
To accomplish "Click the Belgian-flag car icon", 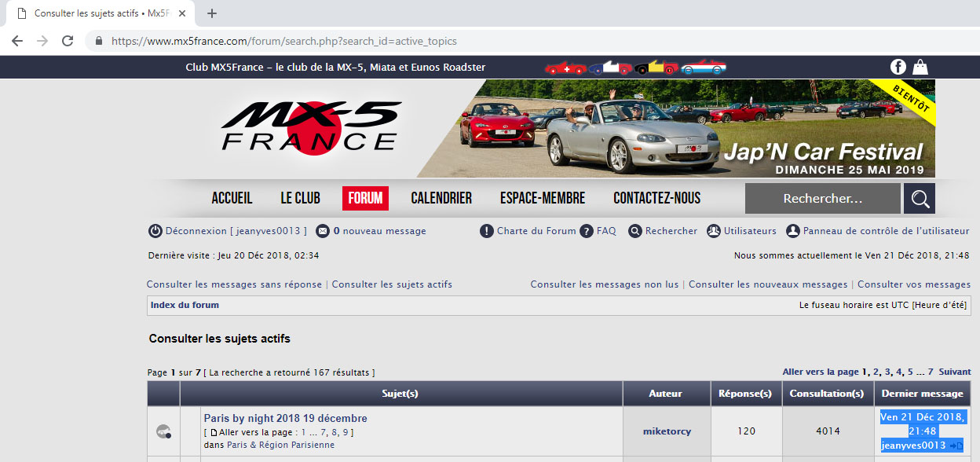I will (656, 68).
